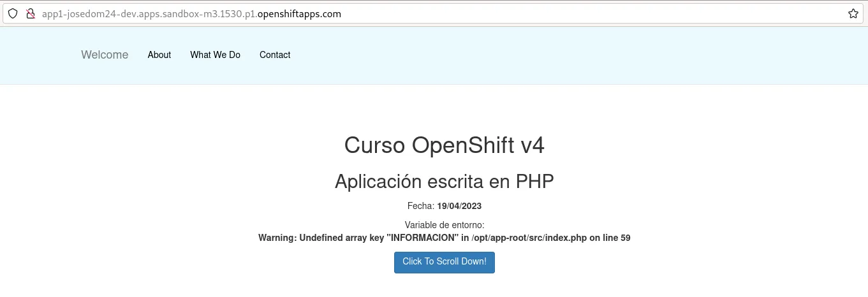Click the Aplicación escrita en PHP heading
The width and height of the screenshot is (868, 297).
pos(445,181)
